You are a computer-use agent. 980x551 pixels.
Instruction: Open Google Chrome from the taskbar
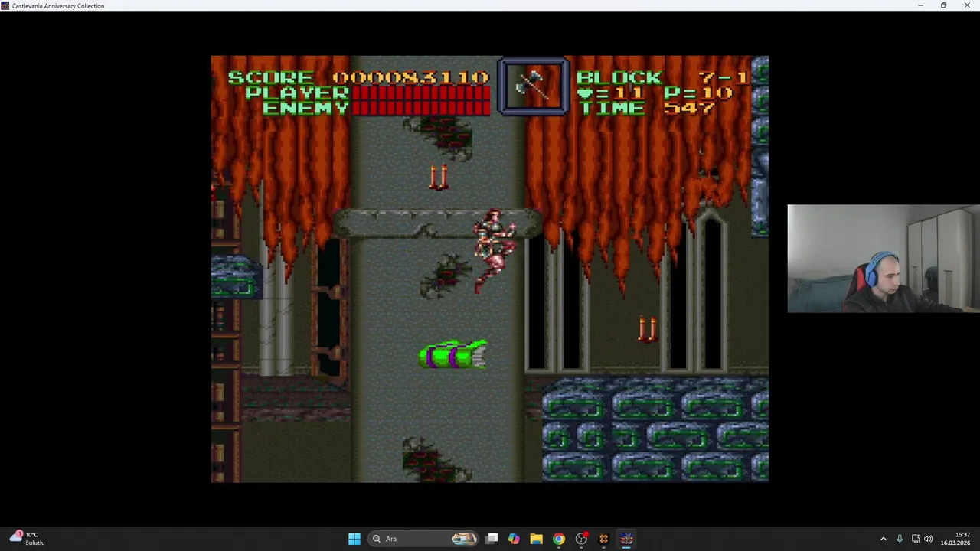(x=559, y=539)
